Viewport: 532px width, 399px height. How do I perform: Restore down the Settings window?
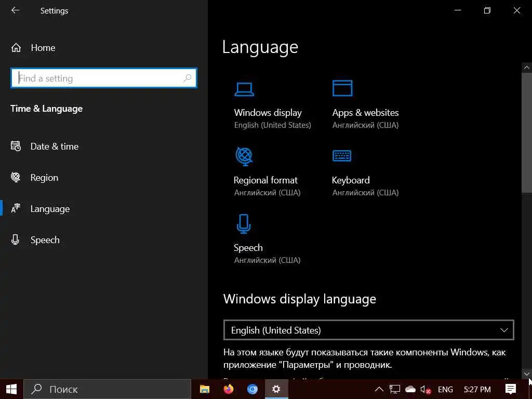487,10
